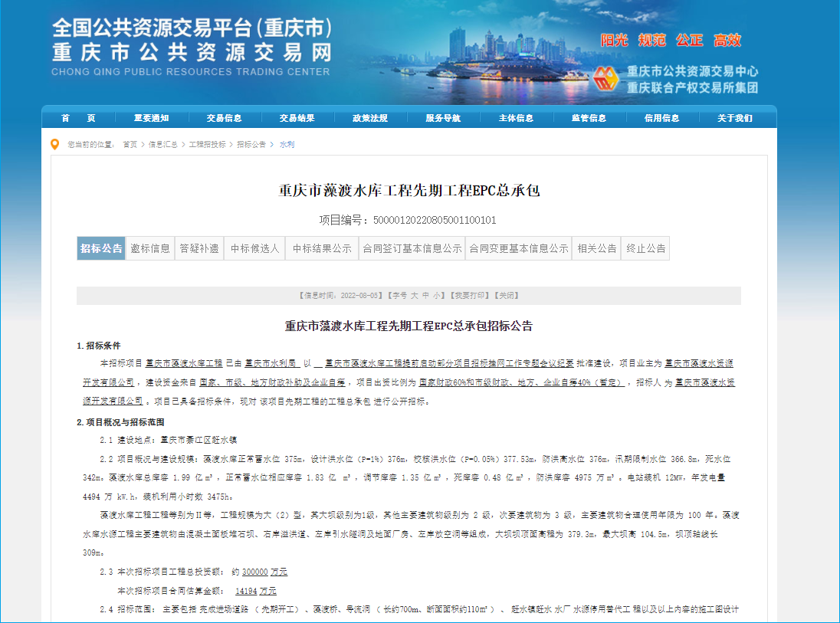Open the 交易信息 navigation menu
The width and height of the screenshot is (840, 623).
point(224,118)
